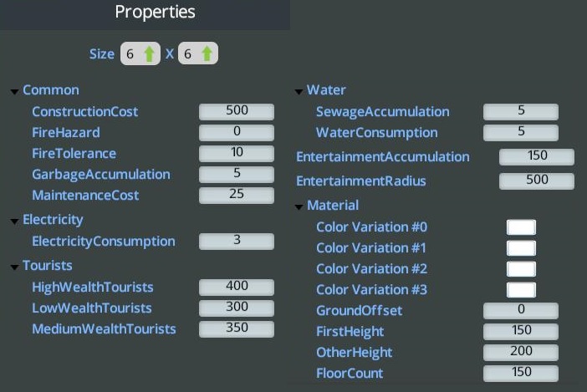Click the HighWealthTourists value field
Image resolution: width=587 pixels, height=392 pixels.
click(x=237, y=288)
